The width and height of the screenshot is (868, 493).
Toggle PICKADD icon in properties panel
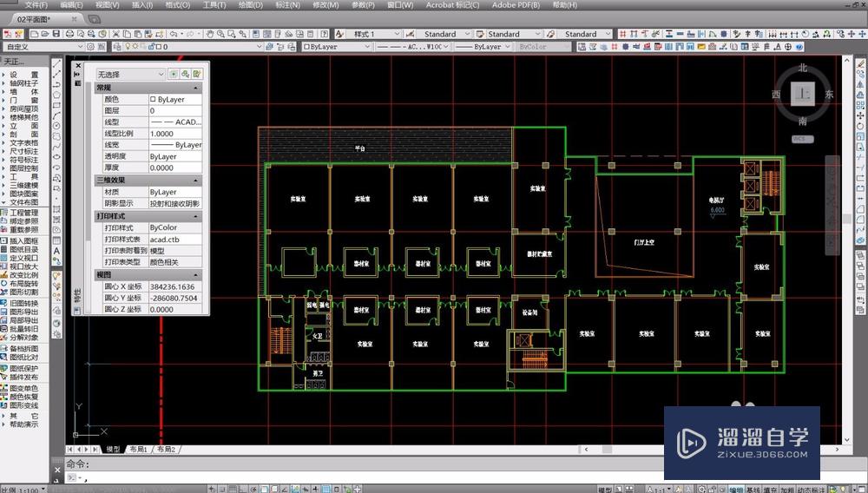[174, 74]
